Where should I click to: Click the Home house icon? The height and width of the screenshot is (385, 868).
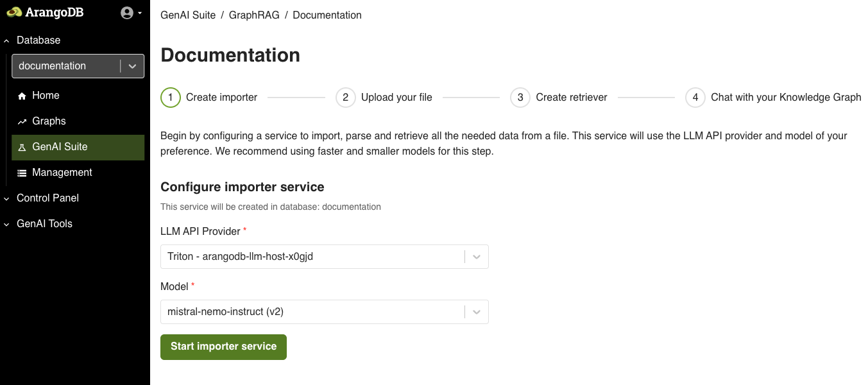[22, 96]
